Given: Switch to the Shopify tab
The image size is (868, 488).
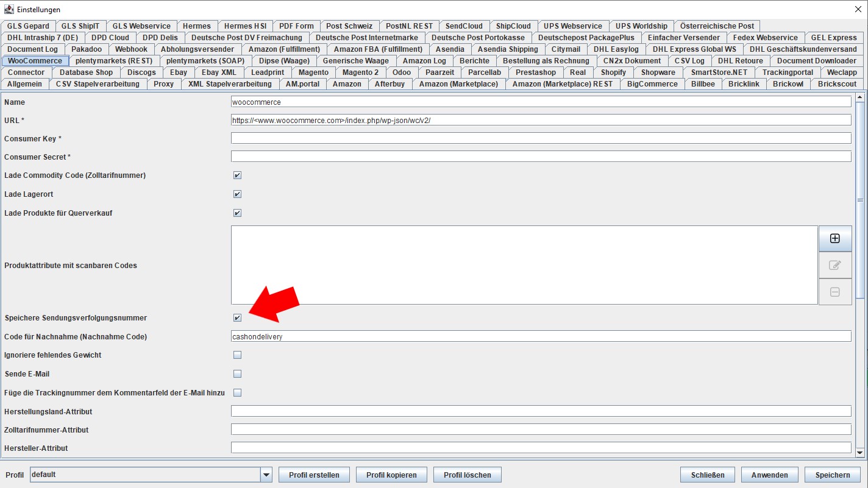Looking at the screenshot, I should (613, 72).
